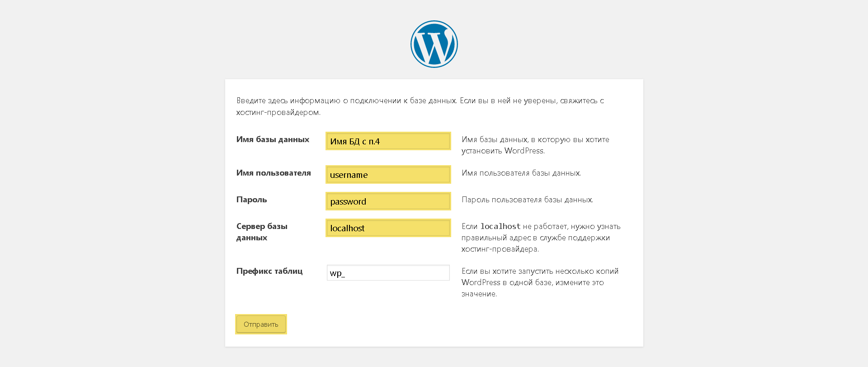The height and width of the screenshot is (367, 868).
Task: Click the 'Имя базы данных' label
Action: (273, 139)
